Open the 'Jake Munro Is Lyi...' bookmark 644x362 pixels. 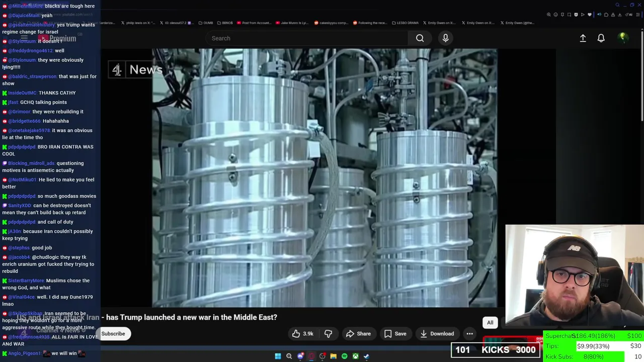(292, 23)
